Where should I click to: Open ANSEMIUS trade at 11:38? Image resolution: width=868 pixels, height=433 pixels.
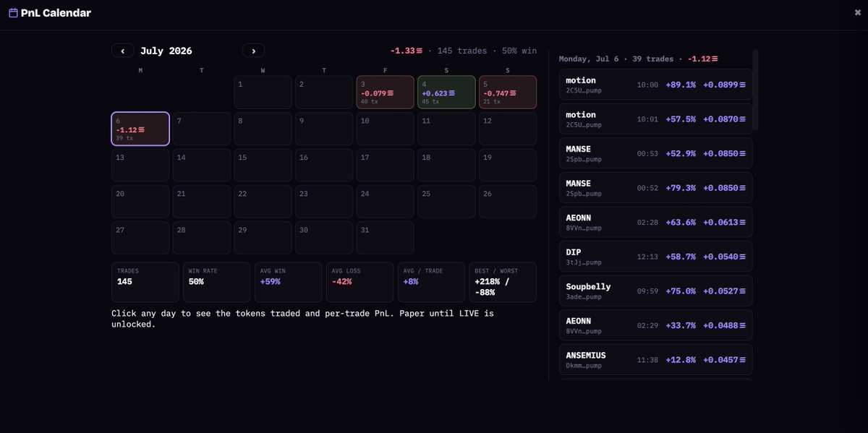(x=655, y=359)
